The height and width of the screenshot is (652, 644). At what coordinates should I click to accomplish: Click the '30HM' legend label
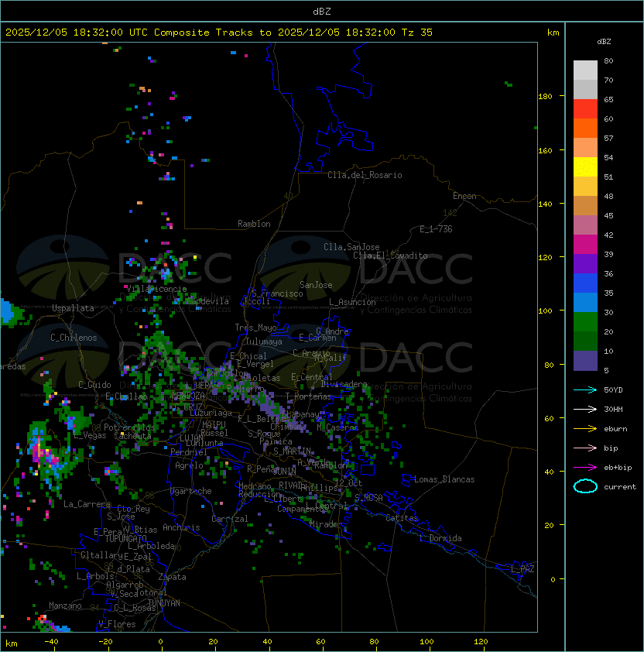tap(613, 409)
